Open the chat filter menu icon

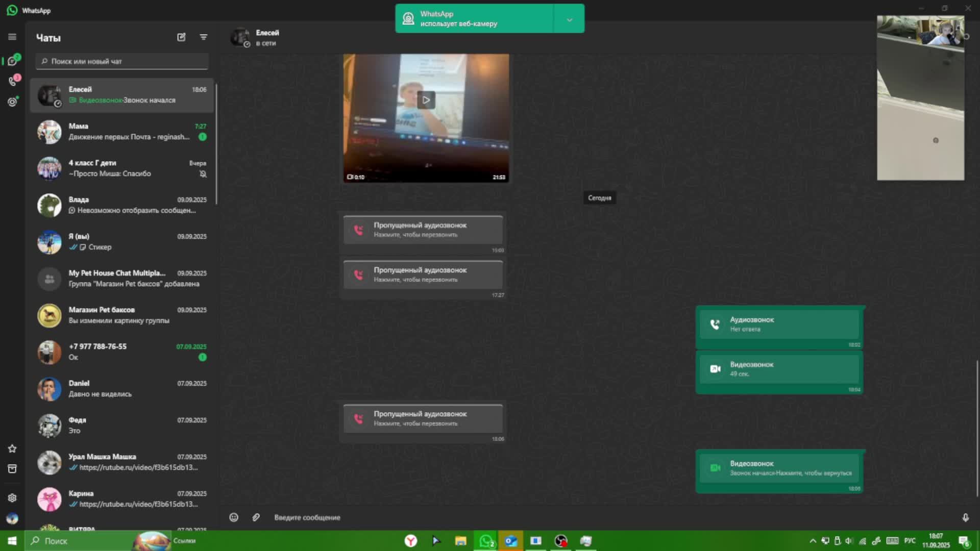click(x=203, y=37)
